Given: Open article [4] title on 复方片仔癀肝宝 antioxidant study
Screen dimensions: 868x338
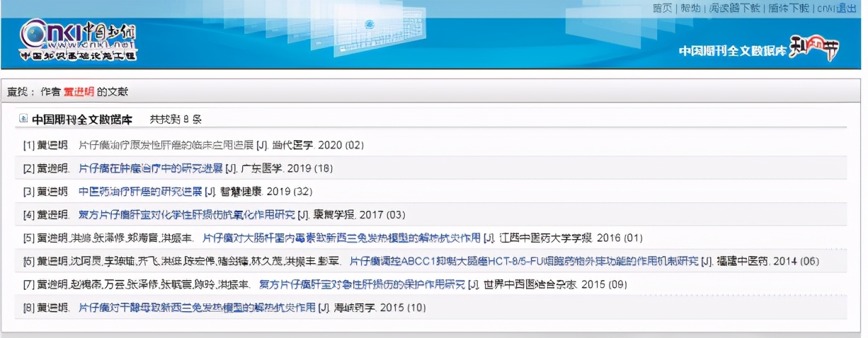Looking at the screenshot, I should click(x=186, y=215).
